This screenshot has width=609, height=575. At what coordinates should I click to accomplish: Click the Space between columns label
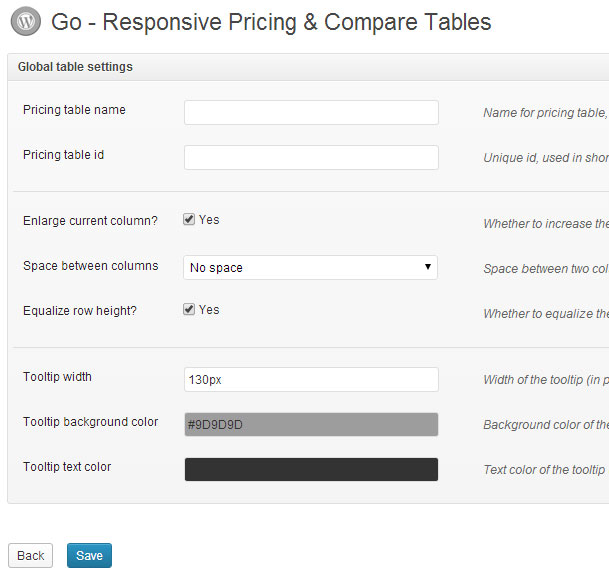coord(90,266)
